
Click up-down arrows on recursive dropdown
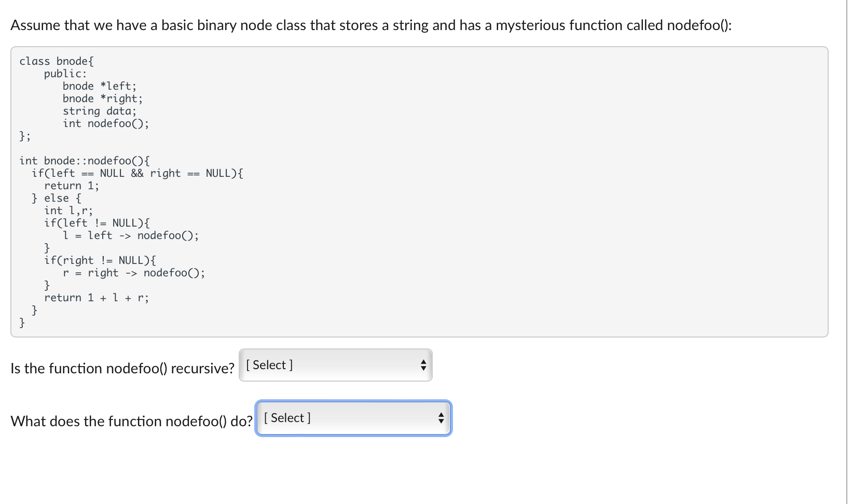[x=423, y=365]
